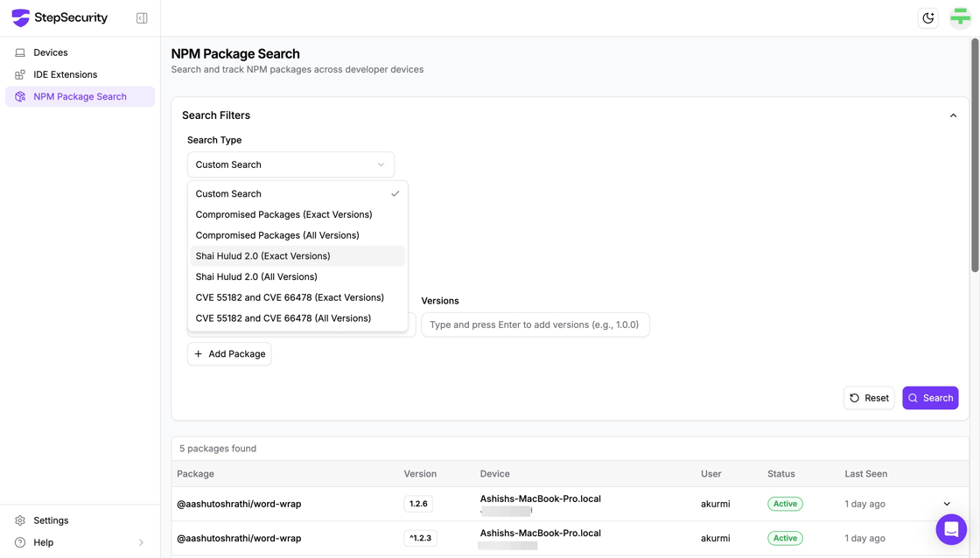Collapse the sidebar using panel icon
The width and height of the screenshot is (980, 558).
pos(142,18)
